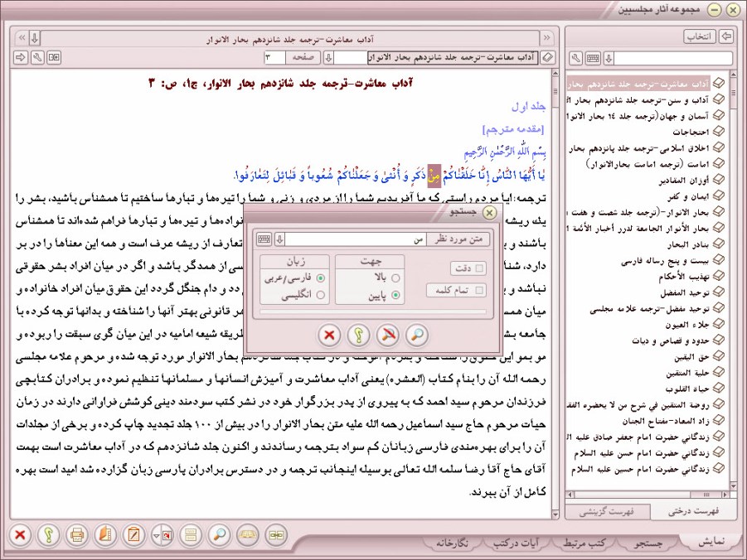Click the eraser icon beside the book title field
This screenshot has height=560, width=747.
(x=548, y=58)
